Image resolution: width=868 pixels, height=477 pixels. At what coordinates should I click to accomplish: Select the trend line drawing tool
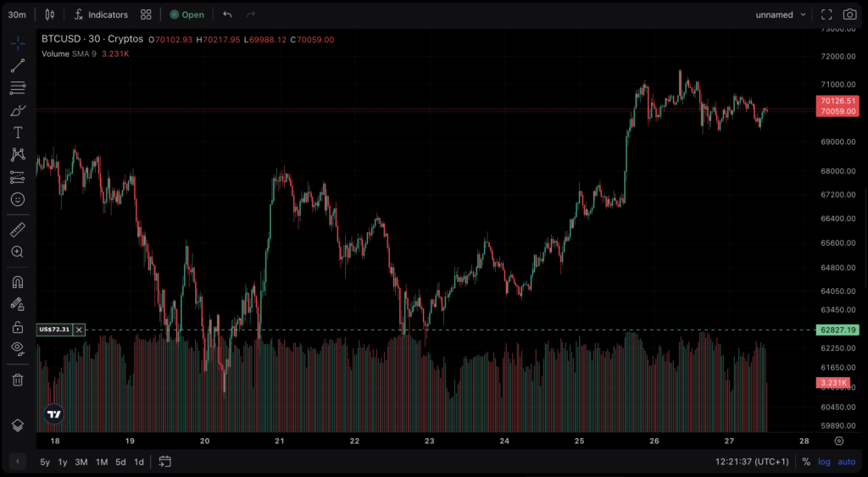17,66
